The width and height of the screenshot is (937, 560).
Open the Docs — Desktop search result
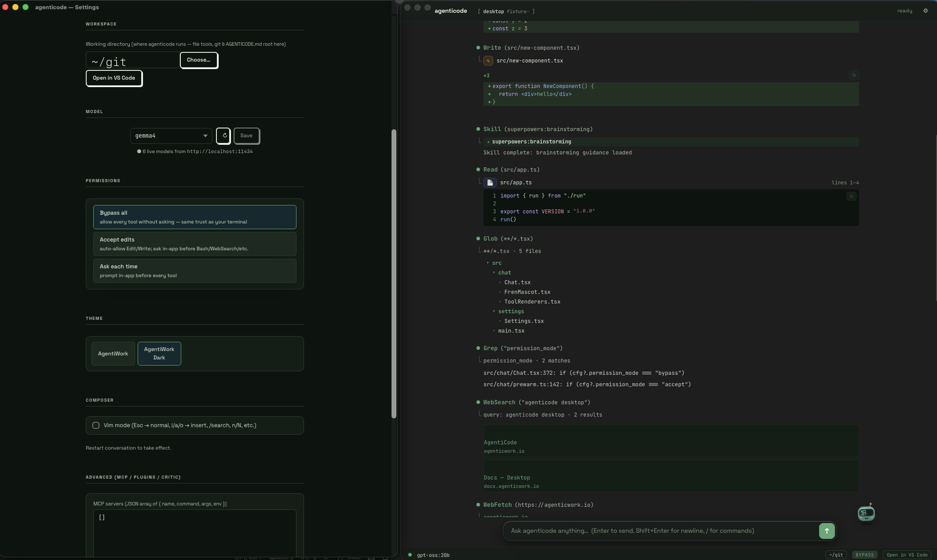pyautogui.click(x=671, y=476)
